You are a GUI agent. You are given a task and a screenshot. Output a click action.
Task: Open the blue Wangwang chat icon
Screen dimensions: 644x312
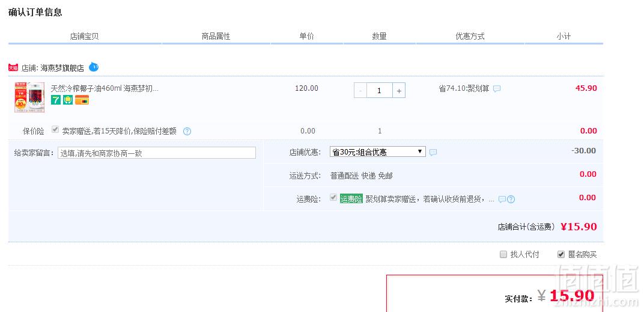click(x=94, y=67)
